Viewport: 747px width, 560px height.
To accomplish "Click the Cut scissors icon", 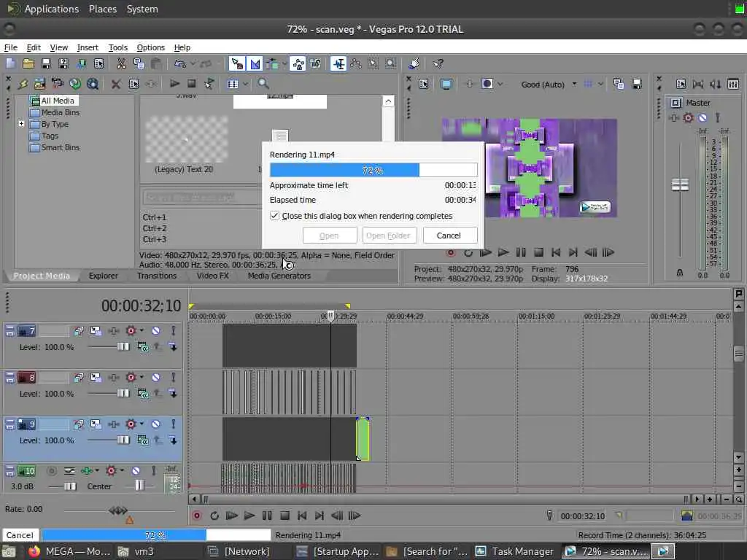I will tap(122, 64).
